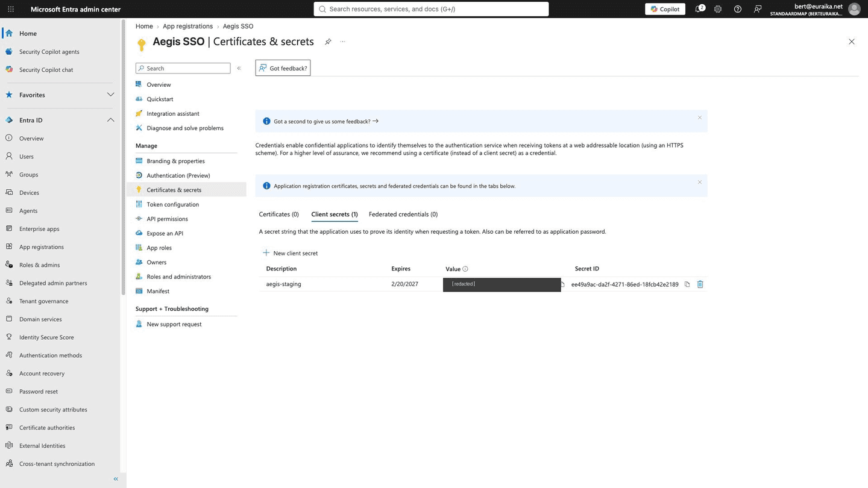Image resolution: width=868 pixels, height=488 pixels.
Task: Select the aegis-staging description cell
Action: [x=283, y=284]
